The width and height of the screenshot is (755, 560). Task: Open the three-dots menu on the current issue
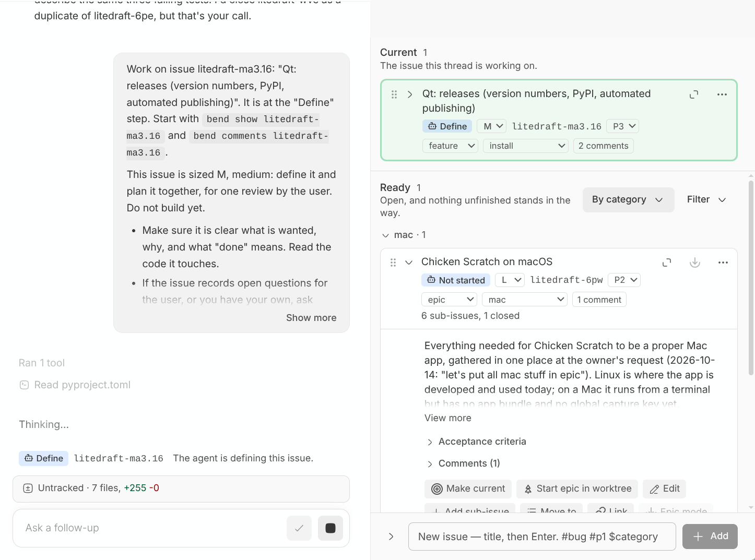[722, 94]
